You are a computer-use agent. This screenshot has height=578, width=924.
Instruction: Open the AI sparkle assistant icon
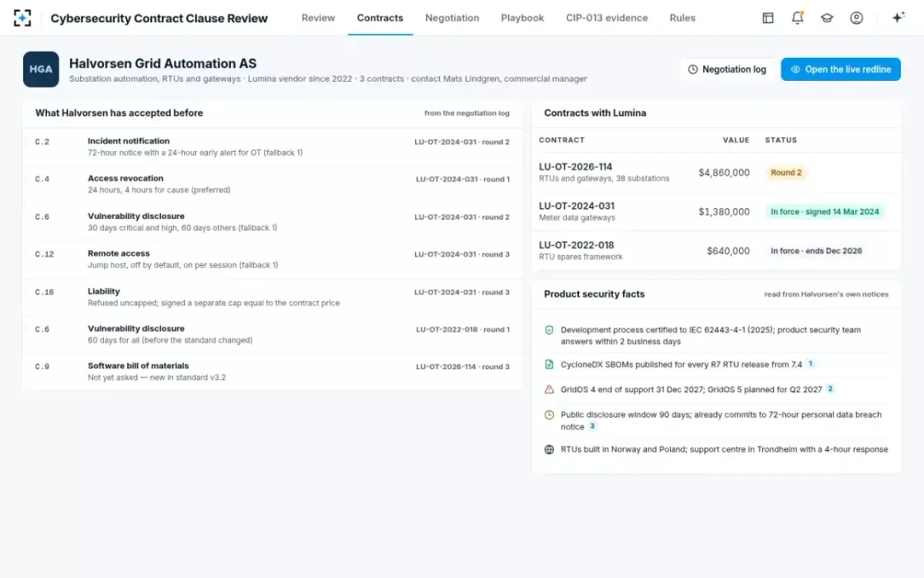[898, 18]
